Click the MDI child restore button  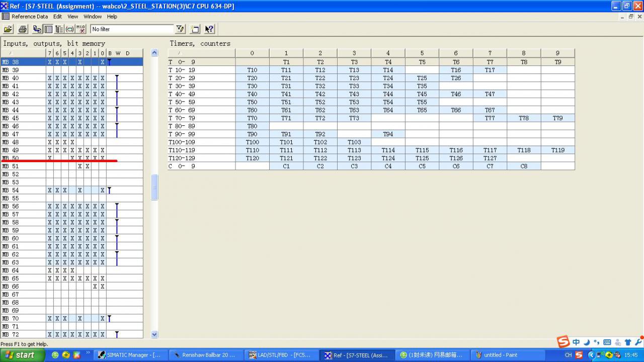coord(631,17)
